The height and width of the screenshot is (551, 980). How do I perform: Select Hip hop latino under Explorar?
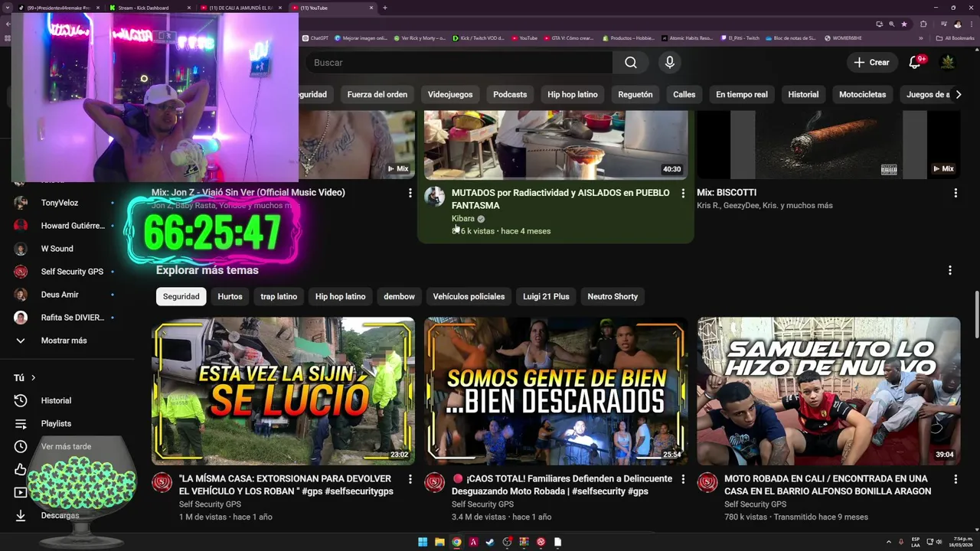pyautogui.click(x=340, y=297)
